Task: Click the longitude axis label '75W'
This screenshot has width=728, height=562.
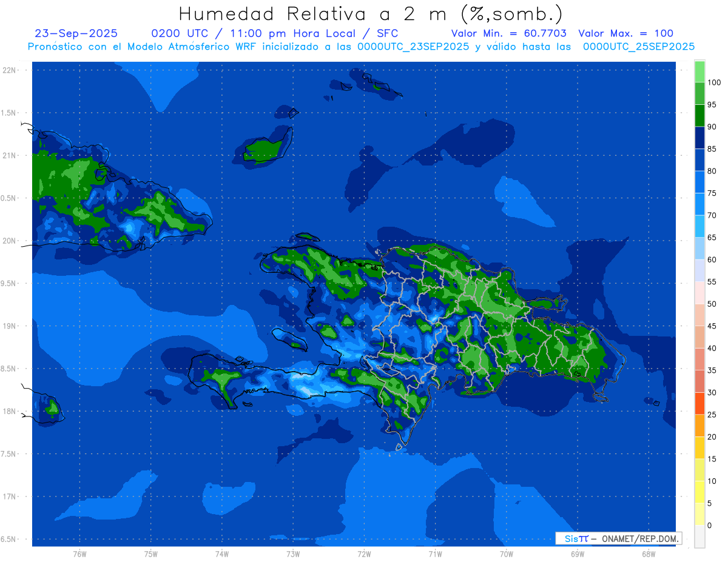Action: tap(151, 554)
